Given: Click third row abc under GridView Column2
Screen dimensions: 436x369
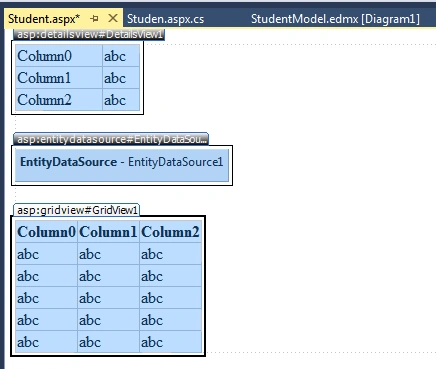Looking at the screenshot, I should [170, 298].
